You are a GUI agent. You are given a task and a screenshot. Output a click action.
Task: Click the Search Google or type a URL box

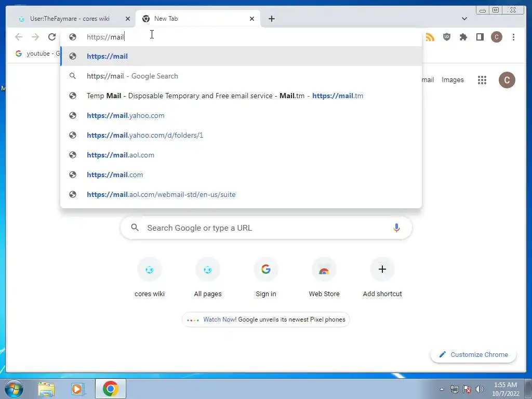coord(266,228)
